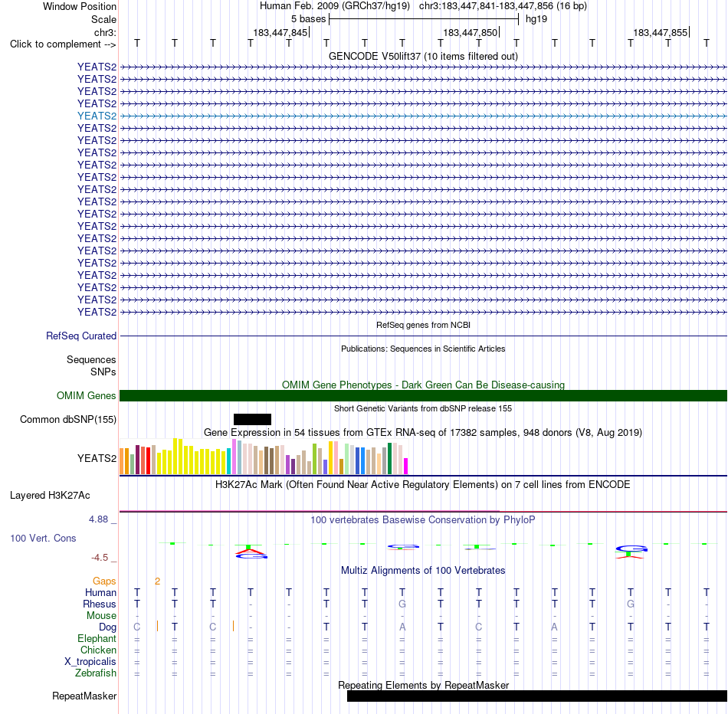Click the OMIM Genes label

coord(86,395)
